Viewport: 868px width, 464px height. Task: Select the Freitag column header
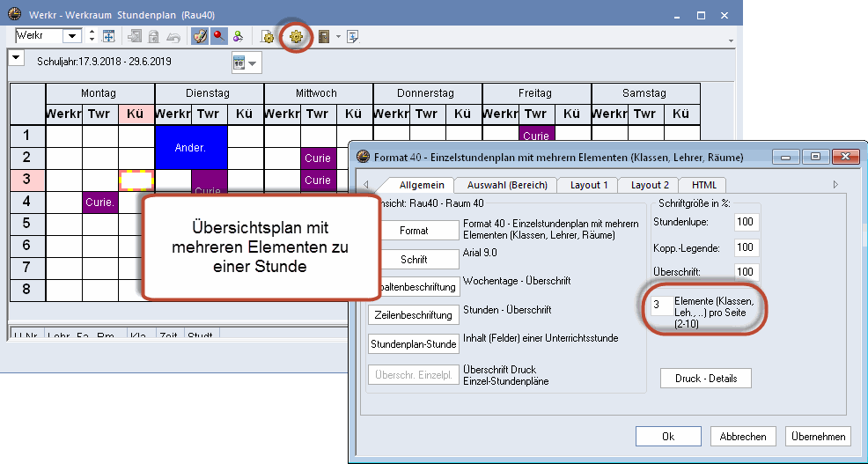point(535,93)
